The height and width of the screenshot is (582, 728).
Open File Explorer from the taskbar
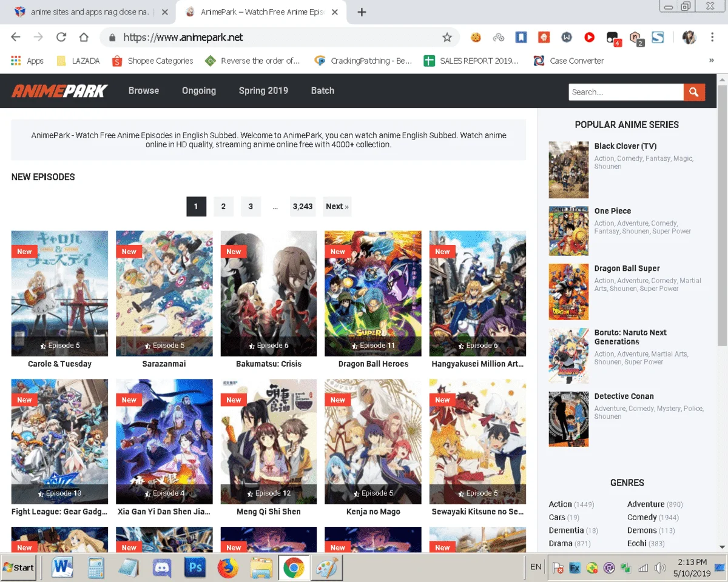(x=261, y=568)
